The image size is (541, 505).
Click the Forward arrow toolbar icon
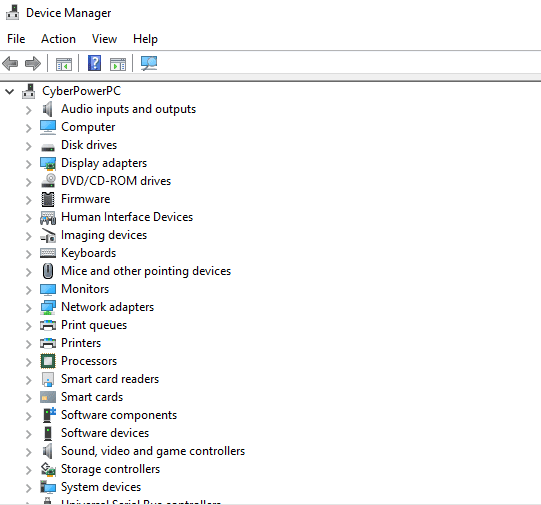[33, 63]
